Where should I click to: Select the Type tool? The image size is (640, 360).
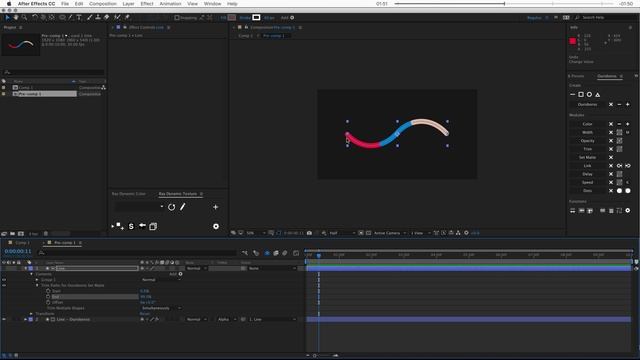[79, 18]
